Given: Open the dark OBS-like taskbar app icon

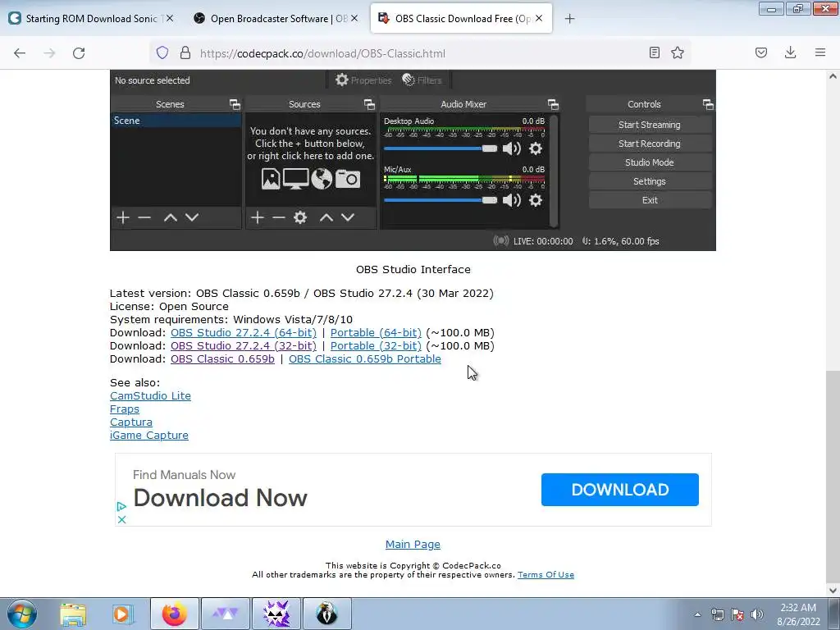Looking at the screenshot, I should pos(327,614).
